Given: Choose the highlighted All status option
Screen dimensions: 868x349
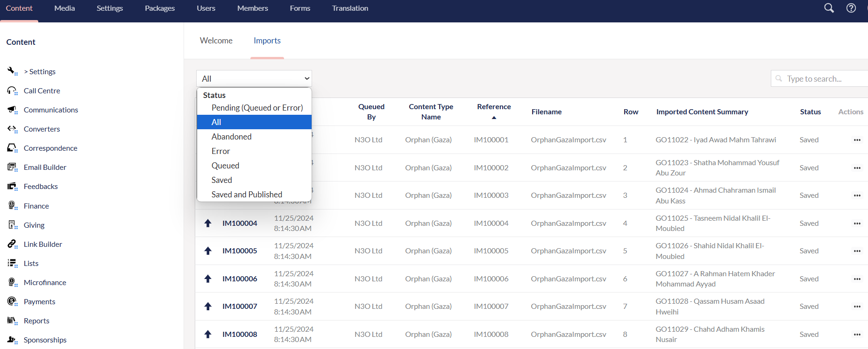Looking at the screenshot, I should 254,122.
